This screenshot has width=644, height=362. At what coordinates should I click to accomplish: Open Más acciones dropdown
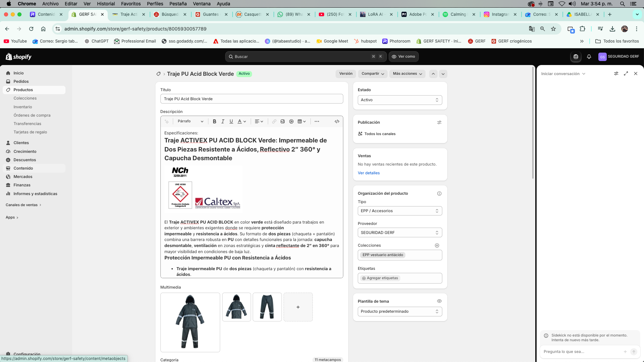[x=407, y=74]
